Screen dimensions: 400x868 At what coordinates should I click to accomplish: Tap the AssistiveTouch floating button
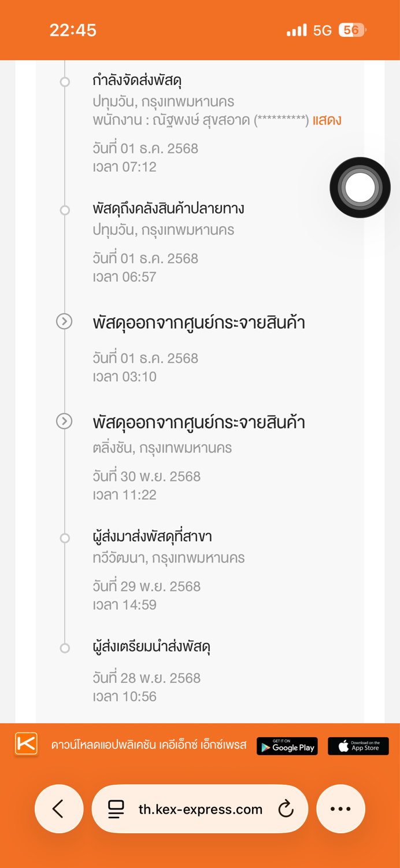[x=360, y=187]
